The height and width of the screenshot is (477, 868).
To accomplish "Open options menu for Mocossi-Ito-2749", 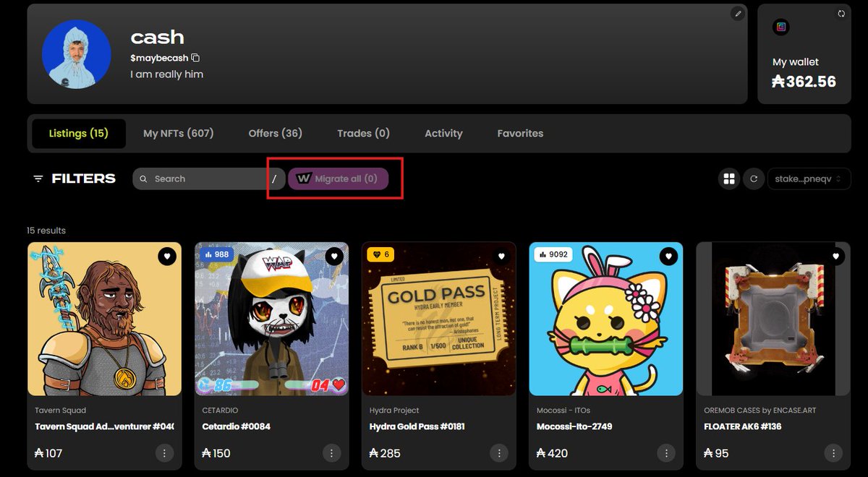I will pos(665,453).
